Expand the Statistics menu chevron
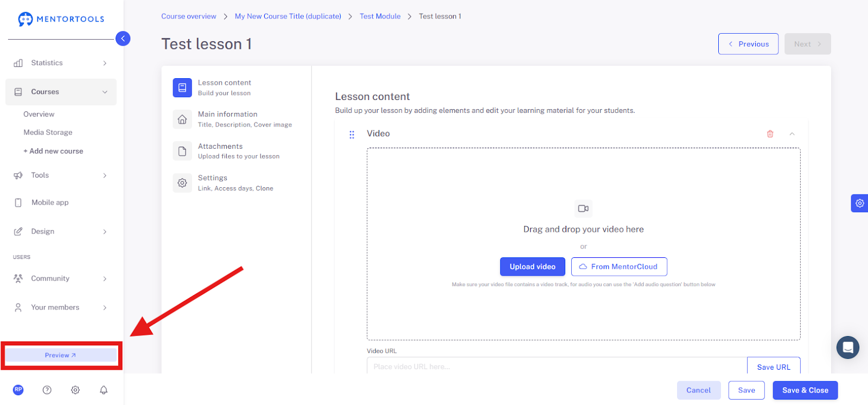The image size is (868, 405). pyautogui.click(x=105, y=63)
